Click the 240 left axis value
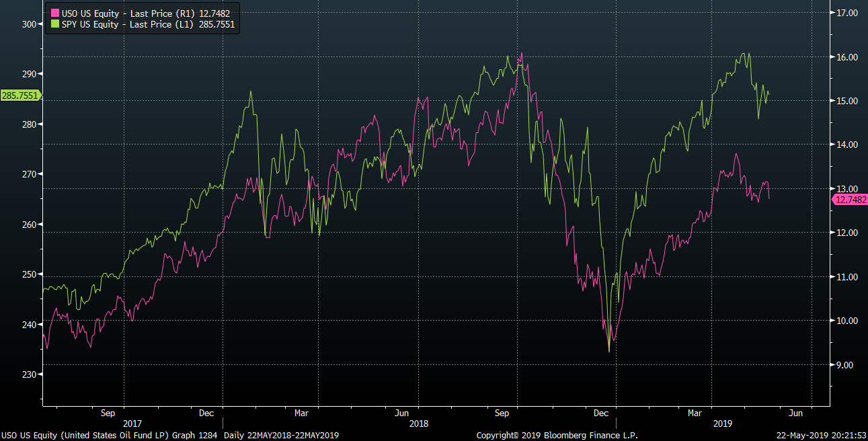This screenshot has height=441, width=868. (30, 325)
